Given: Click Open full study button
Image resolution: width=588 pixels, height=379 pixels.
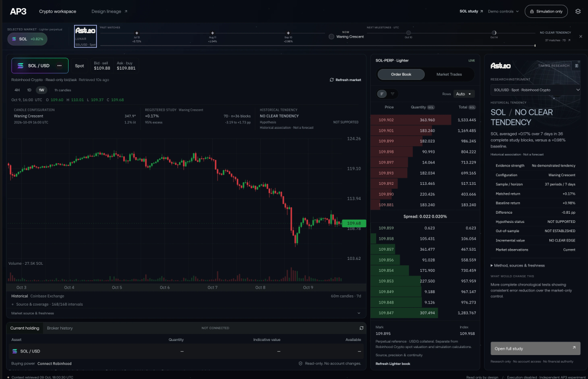Looking at the screenshot, I should coord(535,349).
